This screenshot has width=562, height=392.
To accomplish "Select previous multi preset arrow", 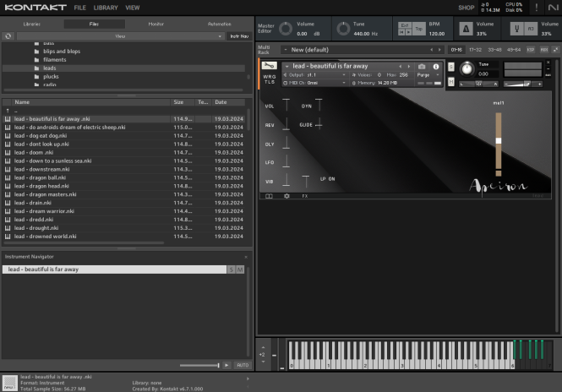I will [x=432, y=50].
